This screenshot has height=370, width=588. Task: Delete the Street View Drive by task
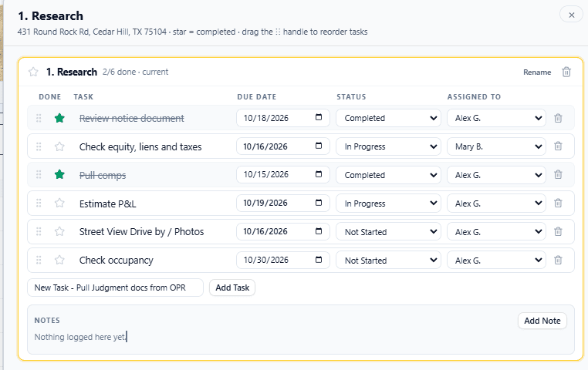click(558, 231)
